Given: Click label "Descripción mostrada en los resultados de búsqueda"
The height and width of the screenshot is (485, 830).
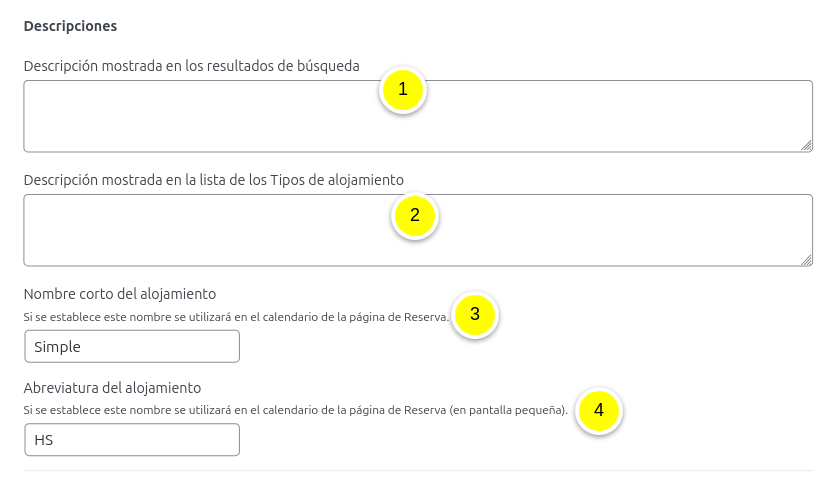Looking at the screenshot, I should click(x=191, y=66).
